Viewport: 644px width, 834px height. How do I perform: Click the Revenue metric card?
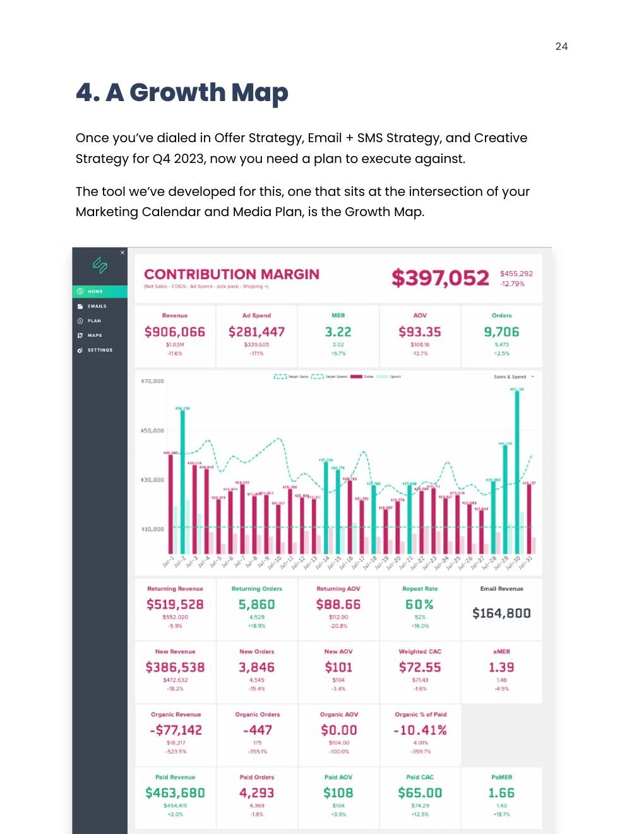point(175,336)
